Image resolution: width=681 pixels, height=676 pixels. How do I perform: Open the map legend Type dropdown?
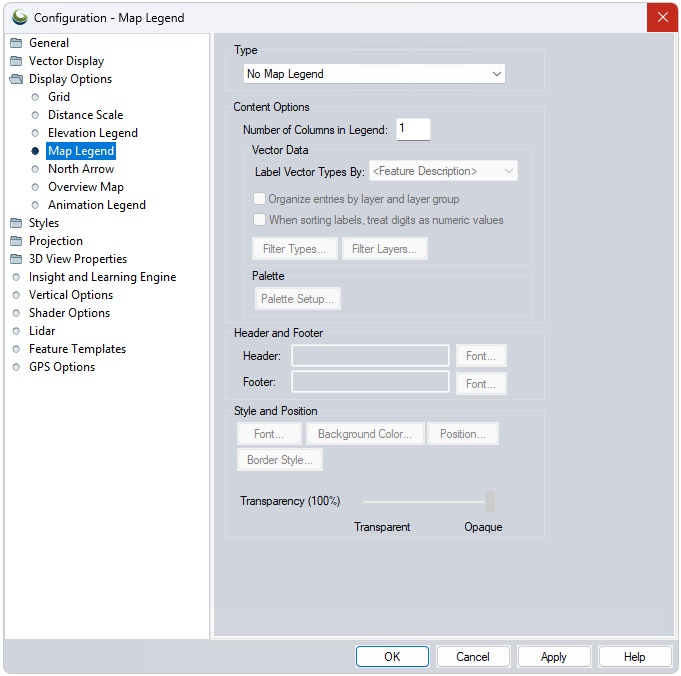374,74
